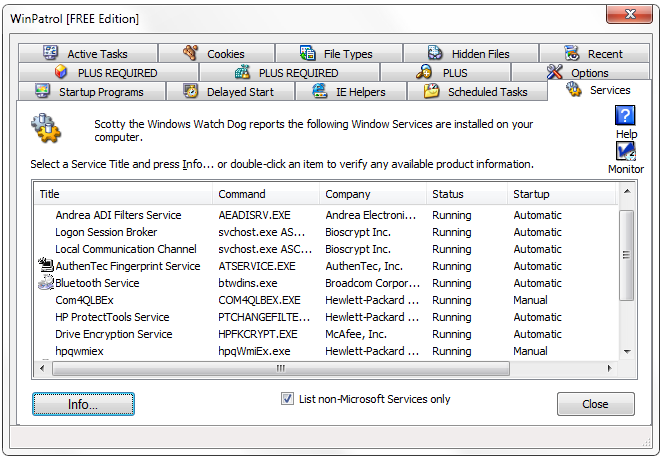Image resolution: width=663 pixels, height=459 pixels.
Task: Click the horizontal scrollbar left arrow
Action: (42, 368)
